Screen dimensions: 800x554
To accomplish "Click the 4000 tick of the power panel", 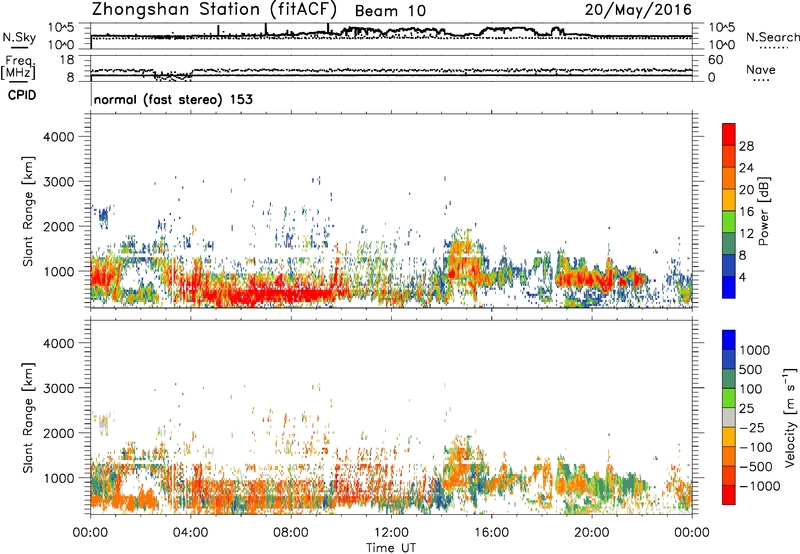I will pos(59,137).
